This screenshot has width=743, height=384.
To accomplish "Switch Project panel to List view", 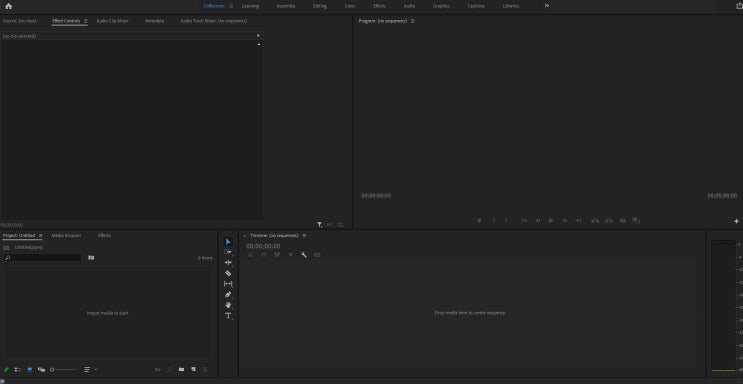I will pyautogui.click(x=18, y=369).
